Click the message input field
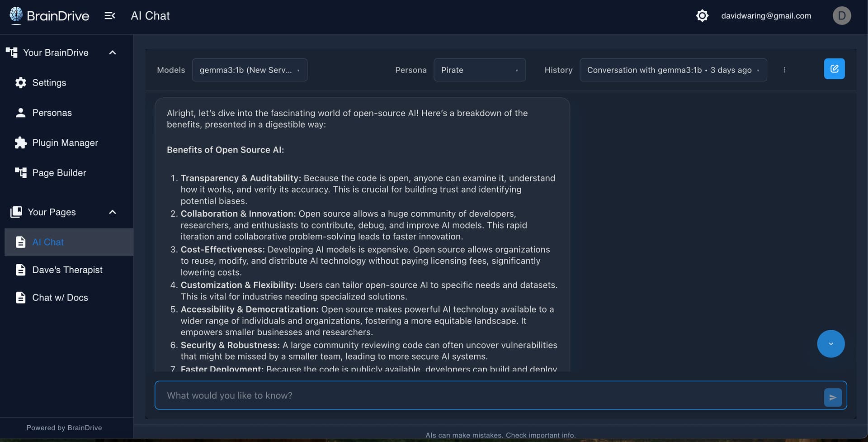The image size is (868, 442). pos(488,395)
